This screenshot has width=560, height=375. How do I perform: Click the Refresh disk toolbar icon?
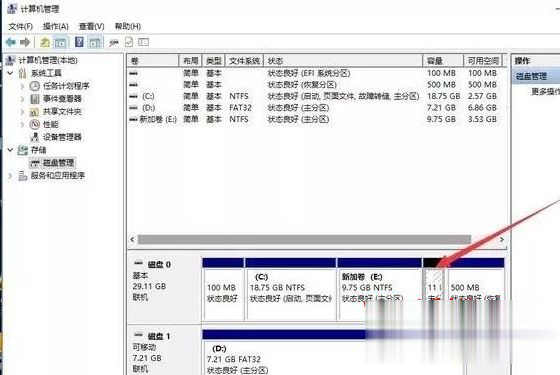click(114, 43)
